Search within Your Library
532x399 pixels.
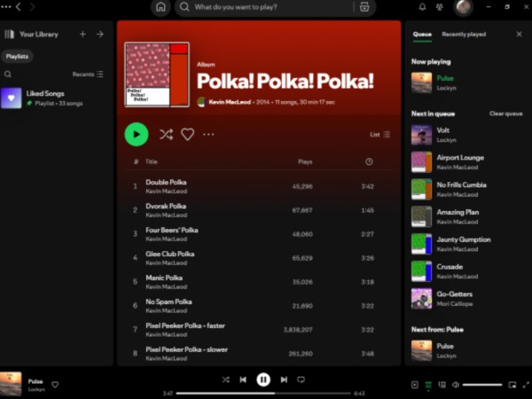(8, 74)
